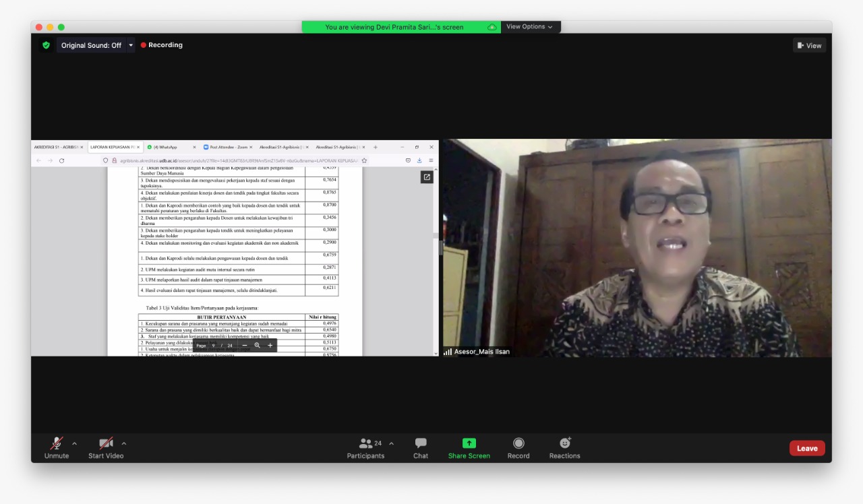Switch to the AKREDITASI S1 - AGRIBISNIS browser tab
863x504 pixels.
pos(58,147)
